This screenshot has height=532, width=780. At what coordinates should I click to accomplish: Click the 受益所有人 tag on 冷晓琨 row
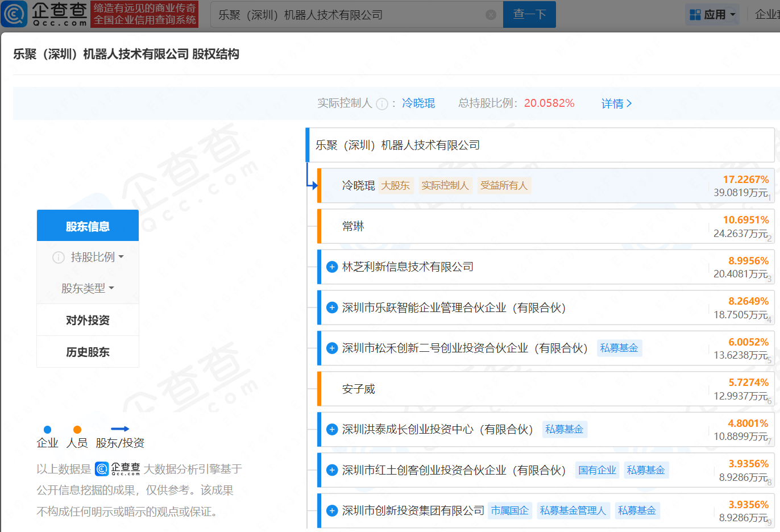(x=504, y=185)
